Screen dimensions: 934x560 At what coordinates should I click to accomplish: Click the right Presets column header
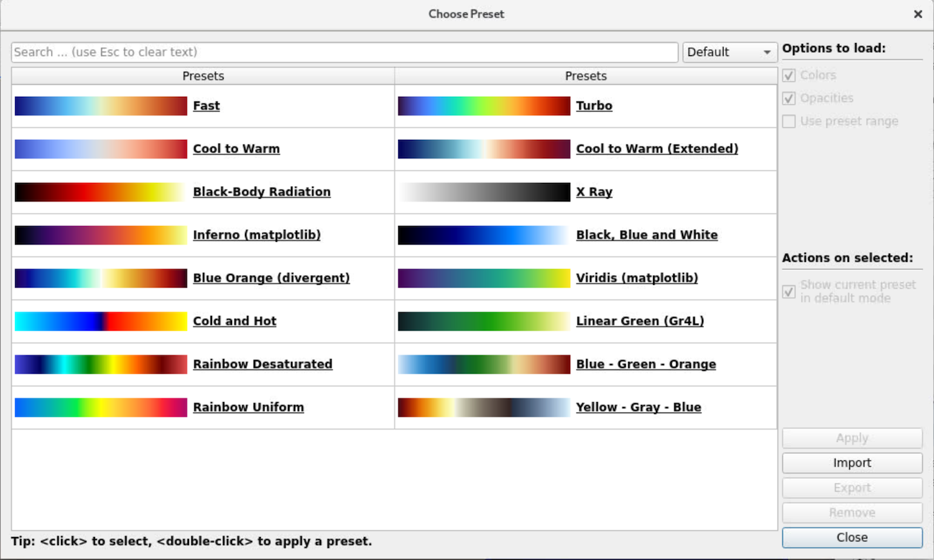tap(586, 76)
